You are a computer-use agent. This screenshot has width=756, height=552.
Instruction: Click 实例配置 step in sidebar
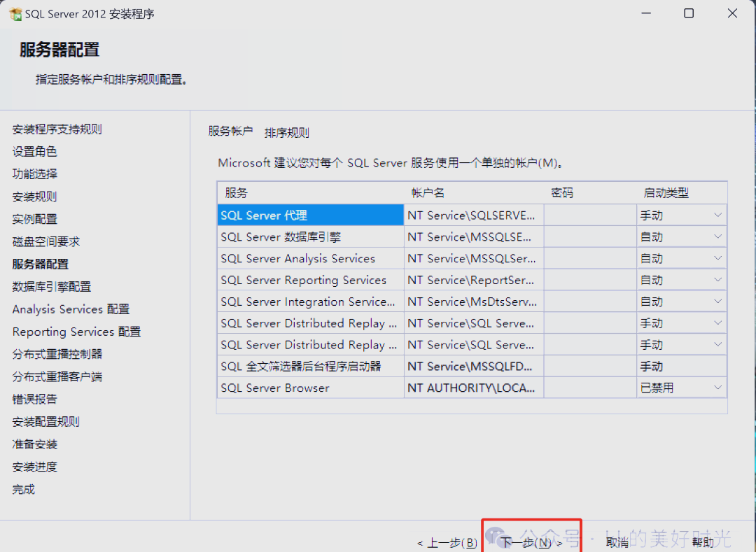[x=35, y=219]
